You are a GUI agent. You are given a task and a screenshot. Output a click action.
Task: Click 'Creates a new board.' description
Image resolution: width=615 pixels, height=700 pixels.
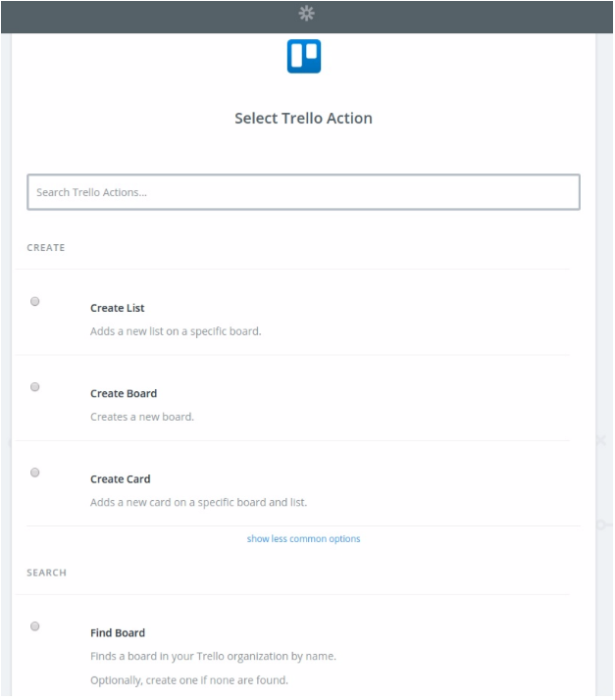coord(142,417)
